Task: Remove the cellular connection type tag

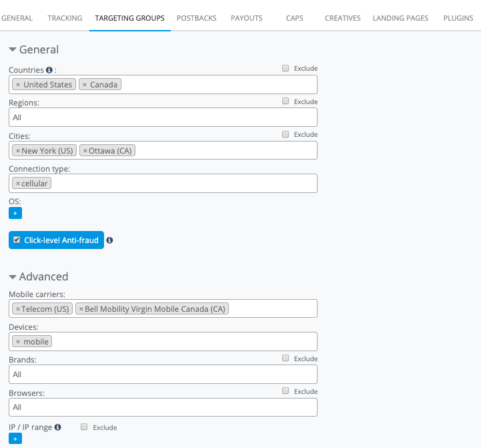Action: coord(18,184)
